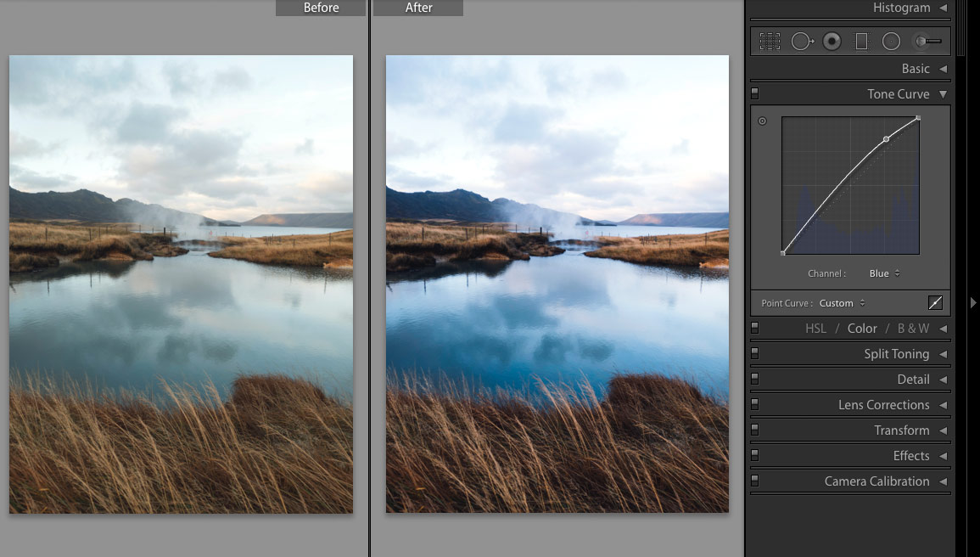The height and width of the screenshot is (557, 980).
Task: Select the Red Eye Correction tool
Action: pos(832,40)
